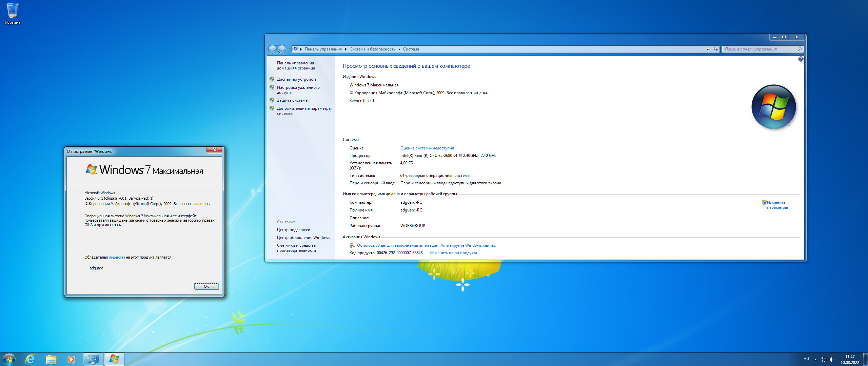Viewport: 868px width, 366px height.
Task: Click Осталось 30 дн. activation link
Action: click(426, 245)
